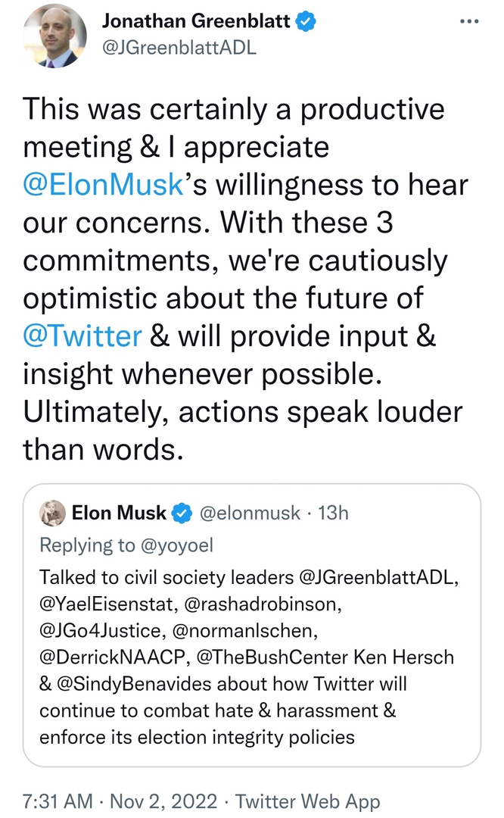Click the 7:31 AM · Nov 2, 2022 timestamp
The width and height of the screenshot is (504, 818).
tap(122, 801)
